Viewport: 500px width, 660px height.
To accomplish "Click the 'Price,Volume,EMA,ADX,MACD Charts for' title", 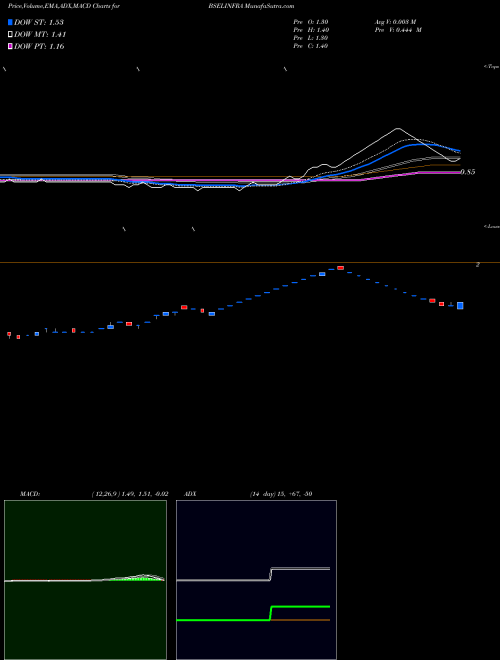I will [64, 6].
